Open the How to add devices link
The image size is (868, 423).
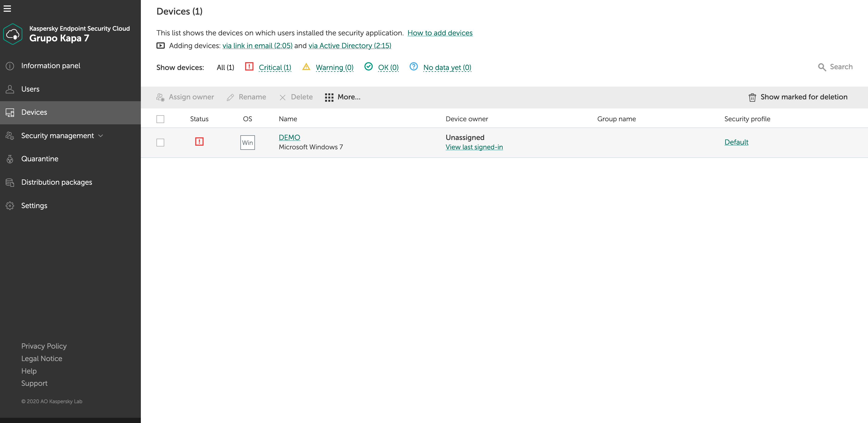pos(440,33)
